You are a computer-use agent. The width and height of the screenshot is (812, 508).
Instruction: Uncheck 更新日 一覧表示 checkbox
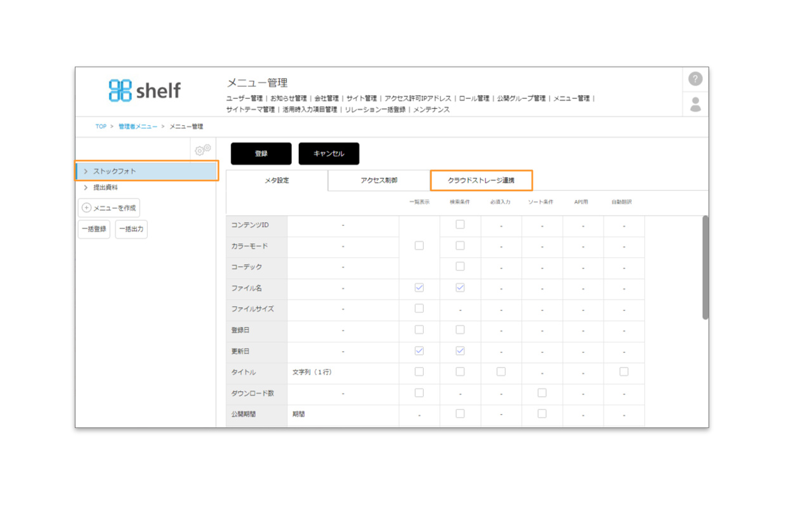[x=419, y=351]
